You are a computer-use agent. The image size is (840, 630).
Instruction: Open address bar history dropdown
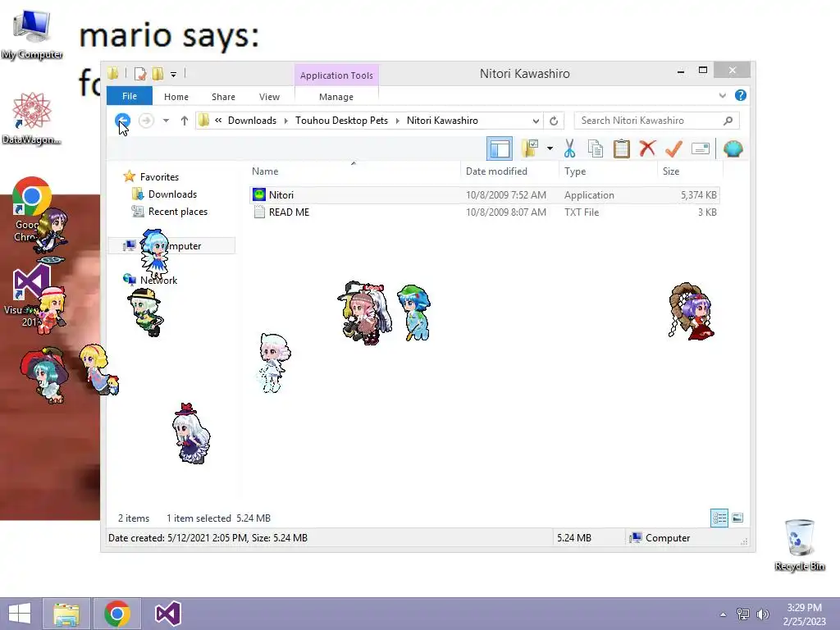(x=536, y=121)
